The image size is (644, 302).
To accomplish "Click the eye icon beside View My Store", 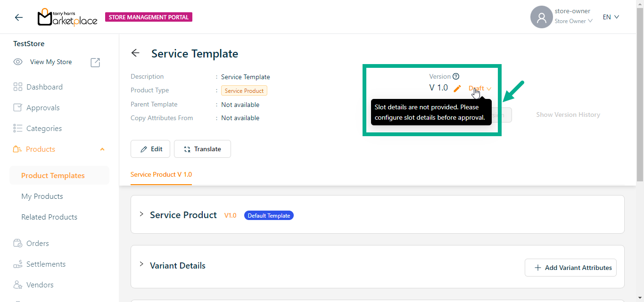I will pyautogui.click(x=18, y=62).
